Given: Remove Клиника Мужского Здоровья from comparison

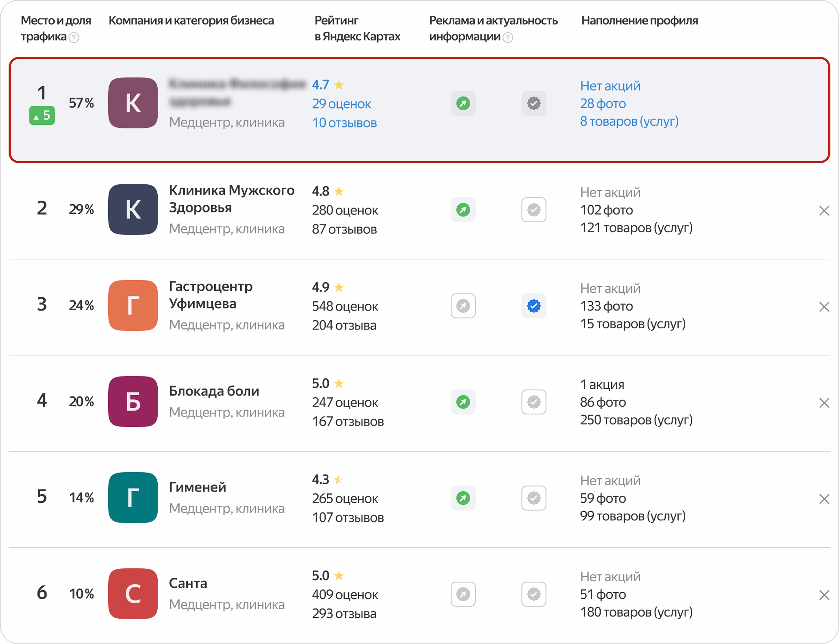Looking at the screenshot, I should pos(824,211).
